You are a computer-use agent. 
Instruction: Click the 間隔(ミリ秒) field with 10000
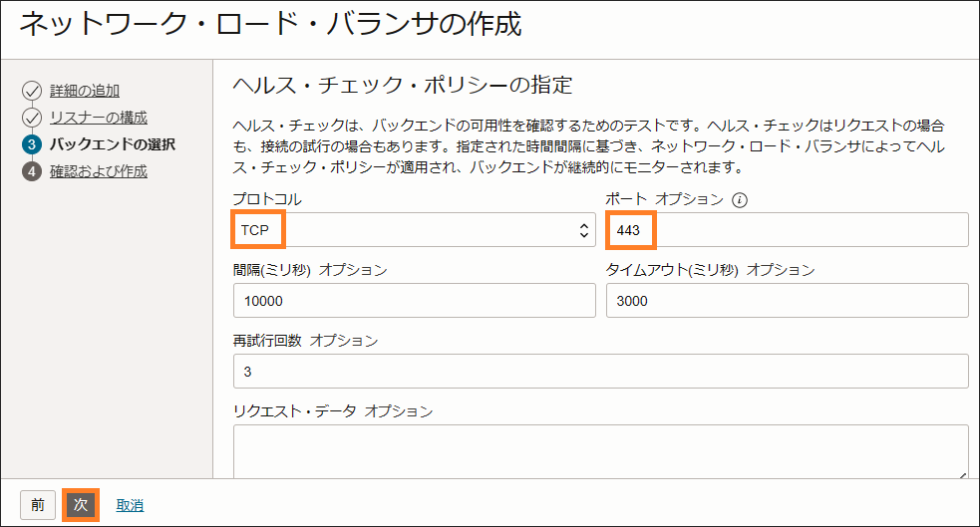click(x=415, y=300)
